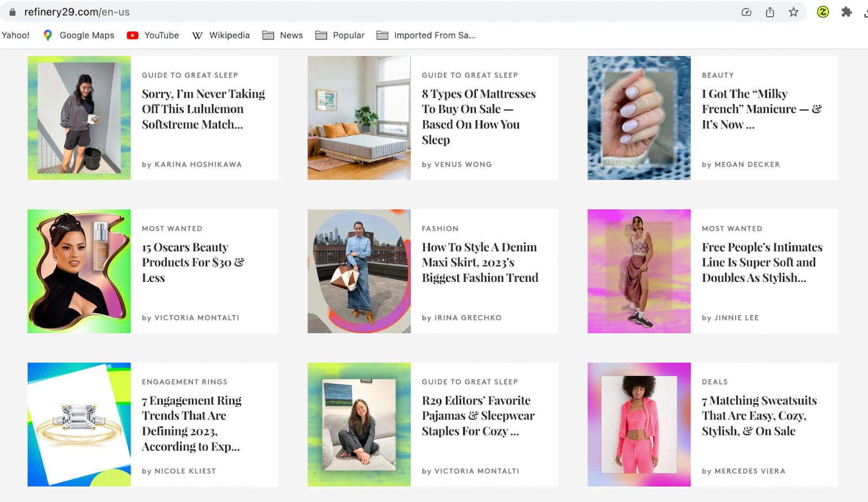Click the share page icon
The height and width of the screenshot is (502, 868).
[x=770, y=12]
